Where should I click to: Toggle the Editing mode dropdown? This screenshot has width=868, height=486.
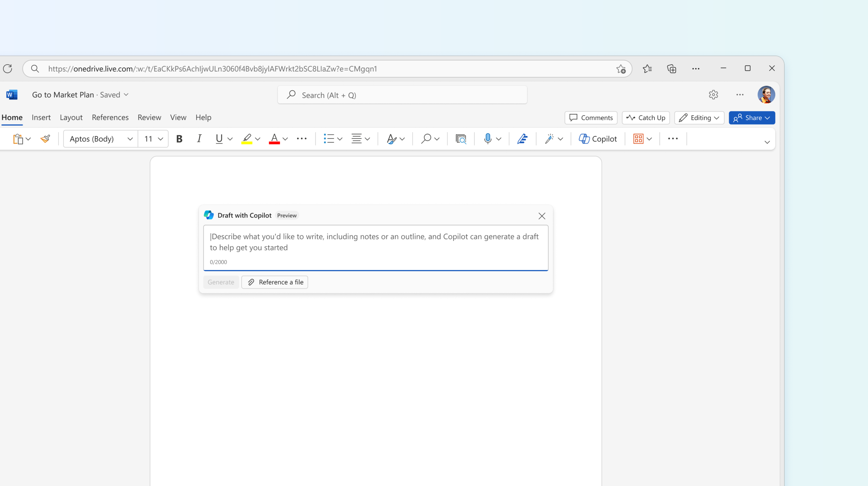pyautogui.click(x=699, y=117)
